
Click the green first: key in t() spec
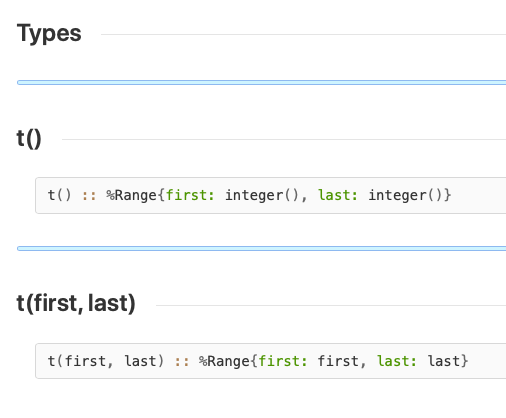pos(190,195)
